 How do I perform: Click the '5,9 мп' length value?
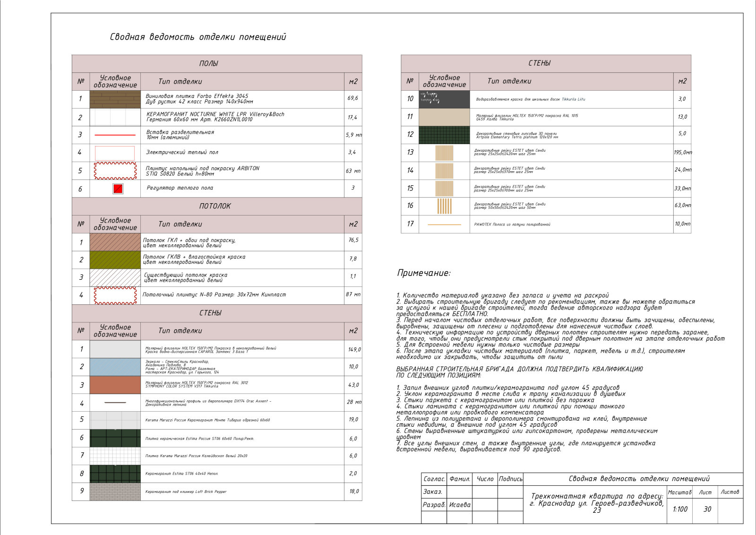click(x=353, y=135)
